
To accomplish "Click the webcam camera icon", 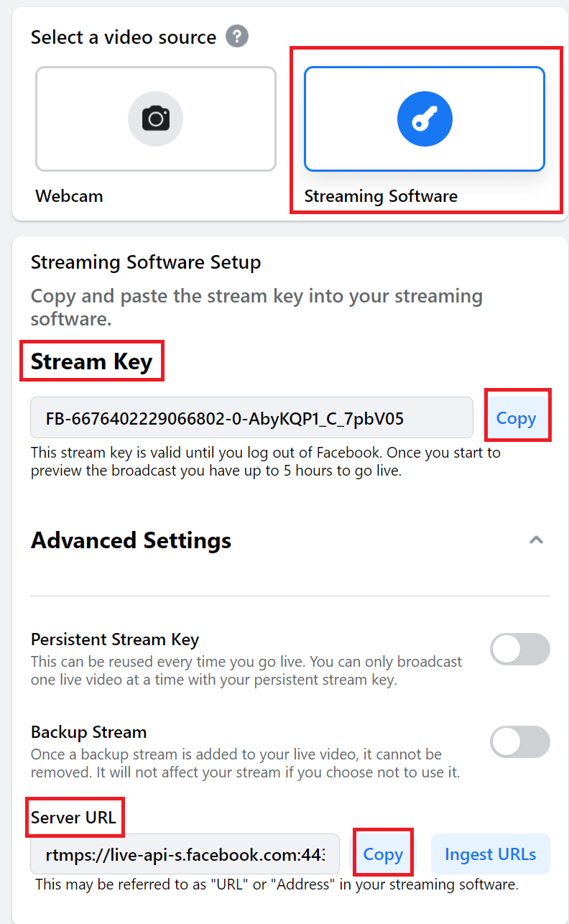I will point(156,119).
